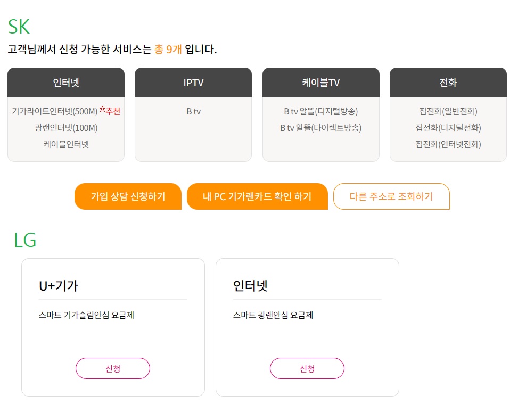The width and height of the screenshot is (518, 420).
Task: Choose 집전화(일반전화) phone service
Action: click(448, 111)
